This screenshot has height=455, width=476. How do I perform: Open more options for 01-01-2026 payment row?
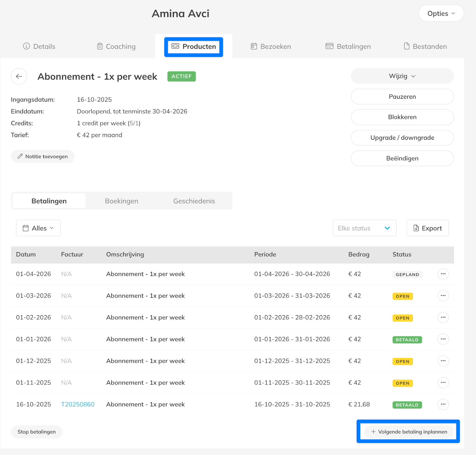pyautogui.click(x=443, y=339)
